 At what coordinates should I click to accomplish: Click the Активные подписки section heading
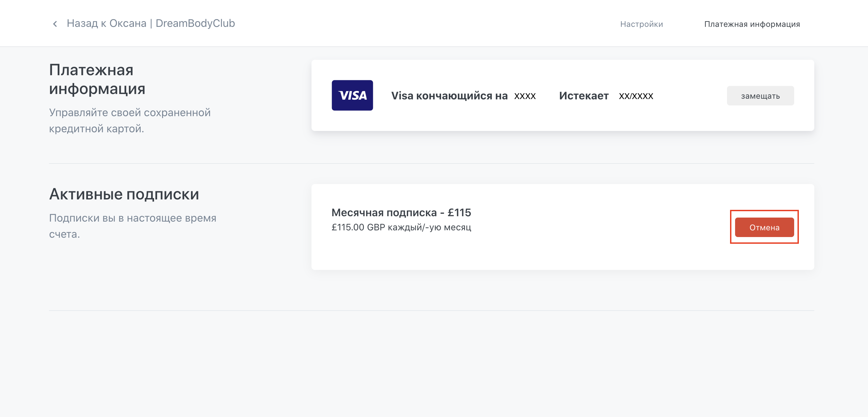coord(124,194)
